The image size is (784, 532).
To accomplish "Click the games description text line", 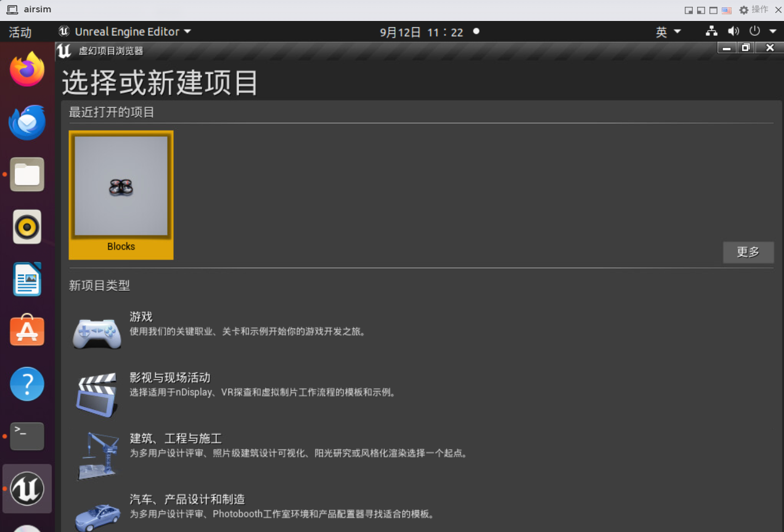I will tap(248, 332).
